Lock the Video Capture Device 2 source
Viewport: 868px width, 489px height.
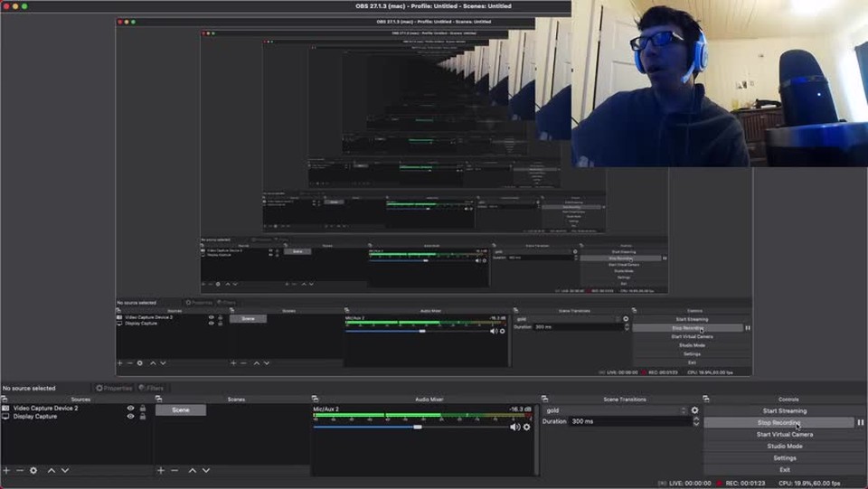(x=142, y=409)
